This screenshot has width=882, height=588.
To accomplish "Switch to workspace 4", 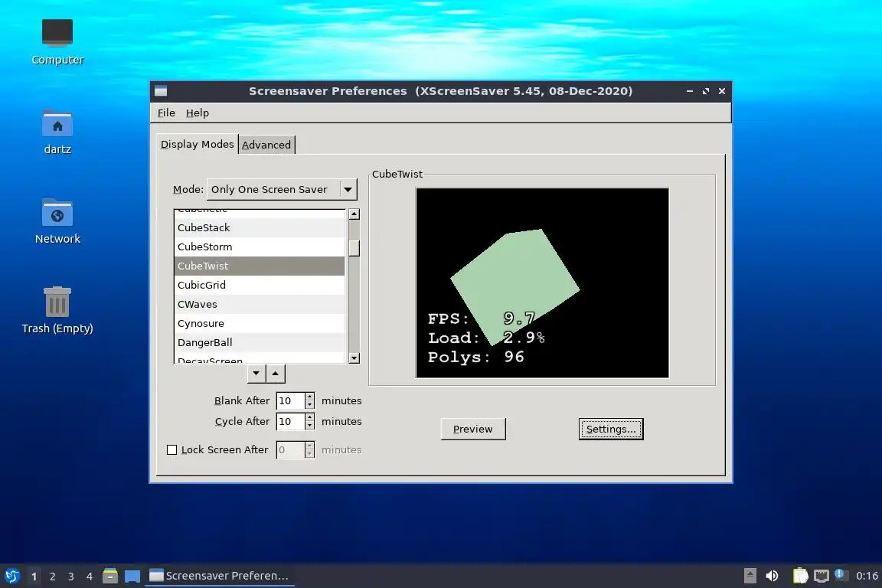I will pyautogui.click(x=90, y=577).
